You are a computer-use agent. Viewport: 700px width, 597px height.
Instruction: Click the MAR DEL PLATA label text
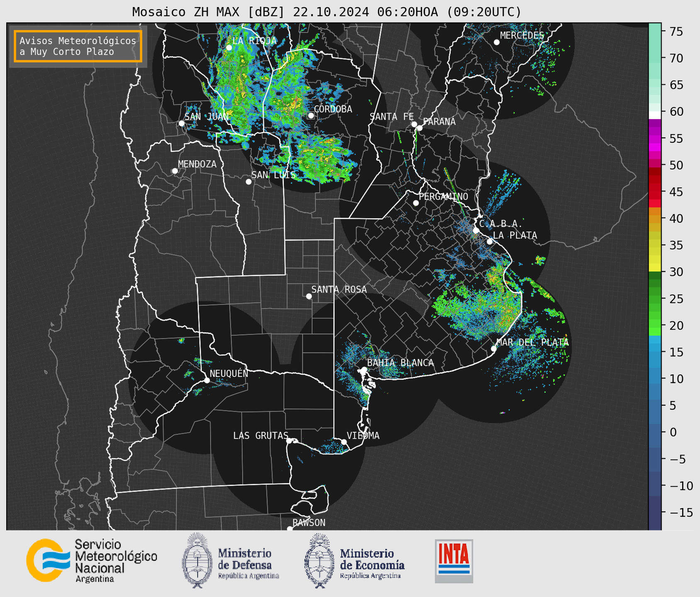pyautogui.click(x=532, y=342)
